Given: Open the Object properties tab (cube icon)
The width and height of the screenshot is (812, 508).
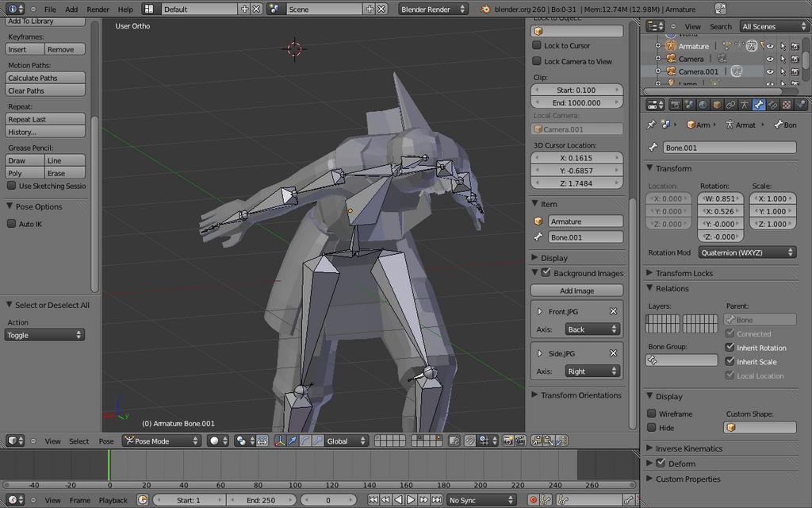Looking at the screenshot, I should (x=717, y=104).
